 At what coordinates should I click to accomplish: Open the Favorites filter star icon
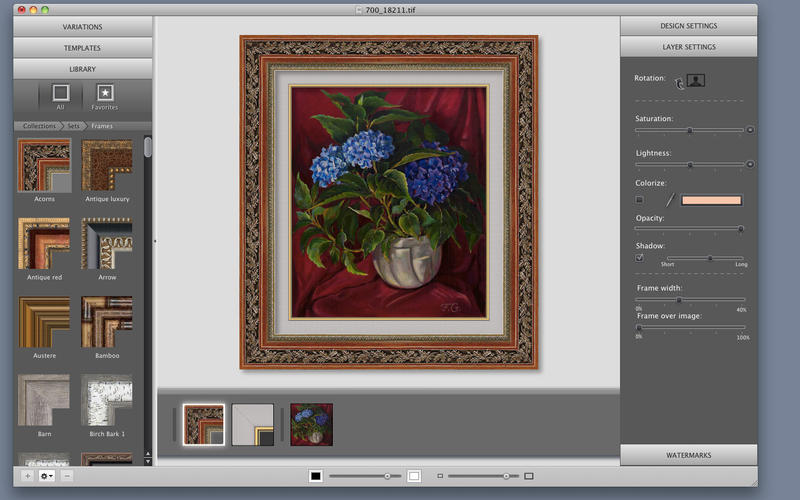coord(104,93)
